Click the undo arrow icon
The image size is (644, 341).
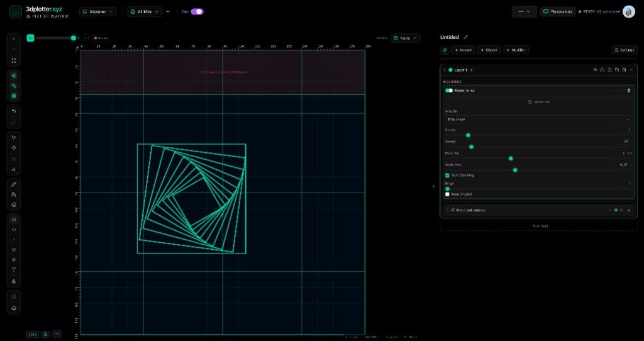pyautogui.click(x=14, y=111)
